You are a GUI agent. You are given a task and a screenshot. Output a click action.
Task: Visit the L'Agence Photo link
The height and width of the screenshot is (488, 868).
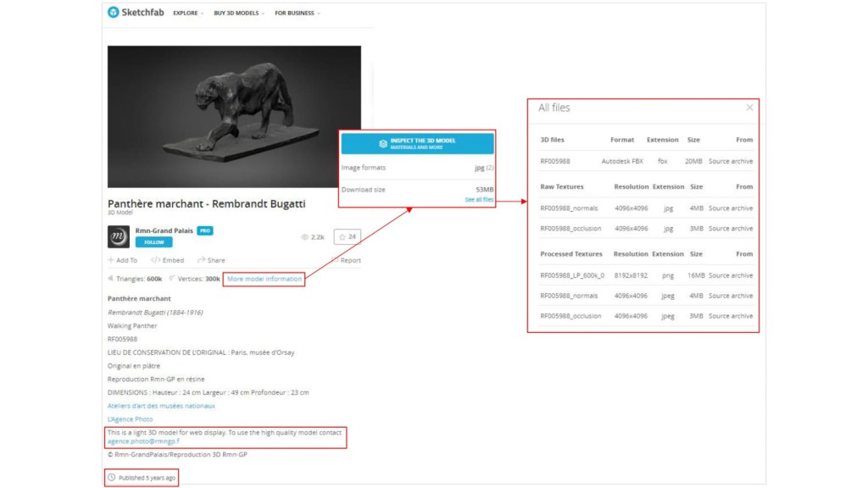pyautogui.click(x=130, y=419)
